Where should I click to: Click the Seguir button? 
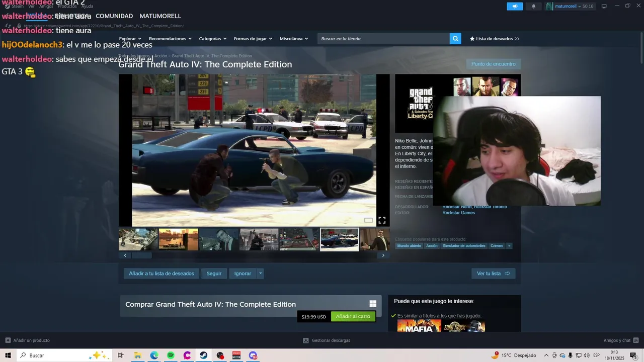[214, 274]
